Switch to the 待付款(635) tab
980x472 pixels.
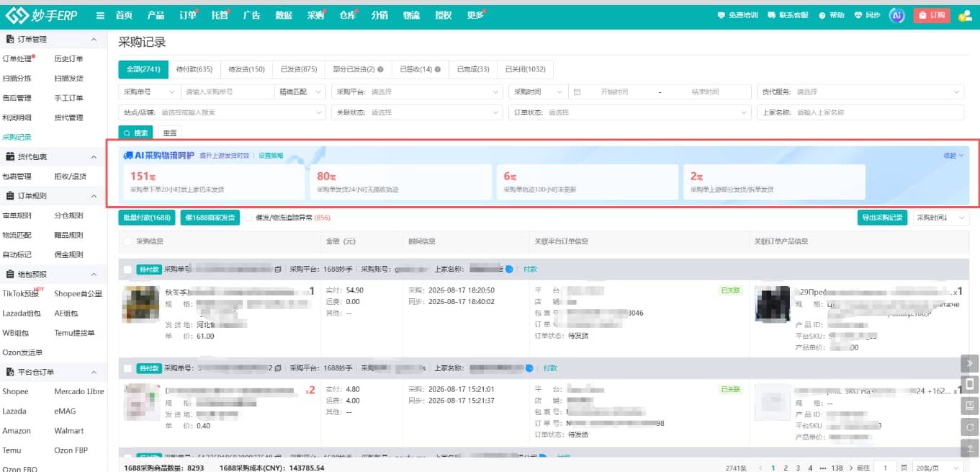click(x=194, y=69)
